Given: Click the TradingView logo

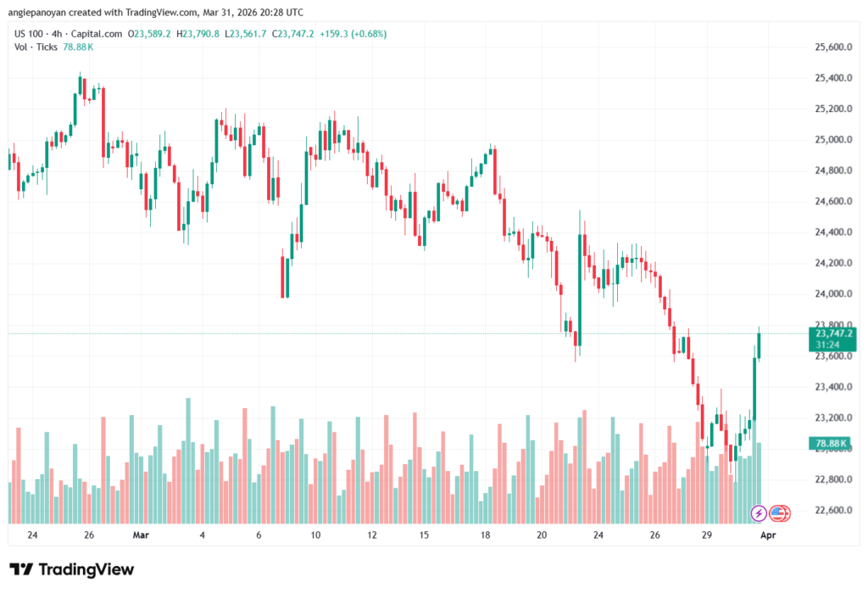Looking at the screenshot, I should tap(72, 569).
